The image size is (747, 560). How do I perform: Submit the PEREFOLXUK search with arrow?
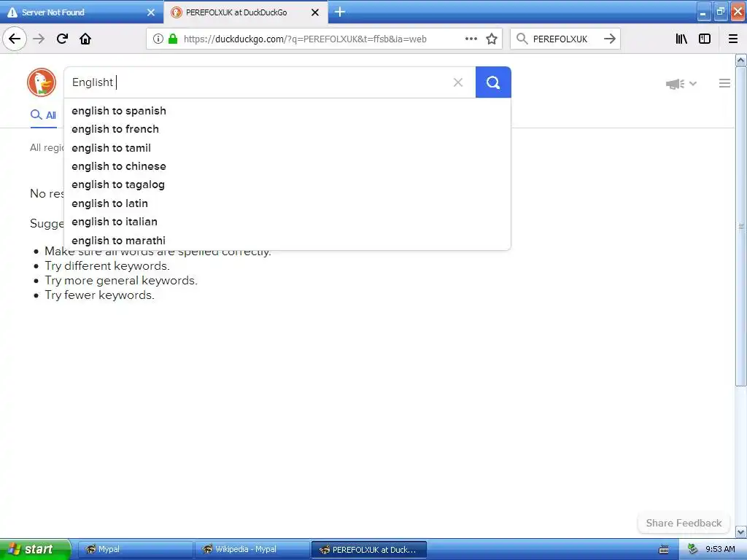coord(610,39)
